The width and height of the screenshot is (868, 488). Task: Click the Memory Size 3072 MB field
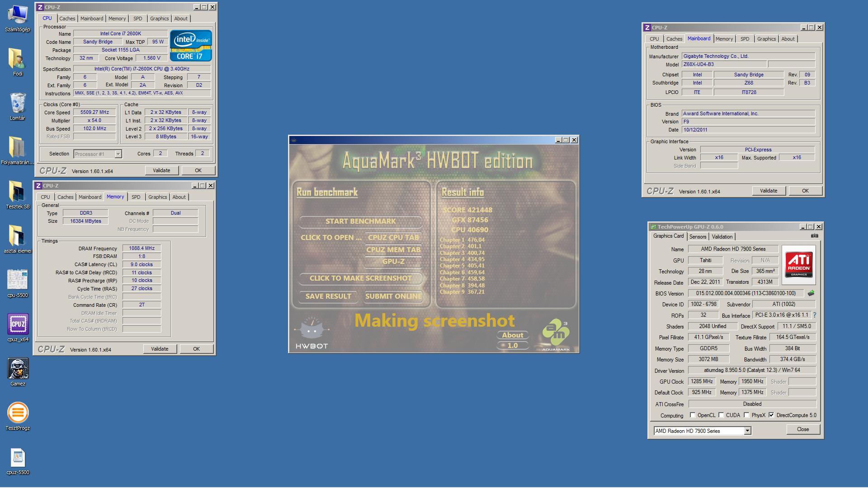pos(708,360)
